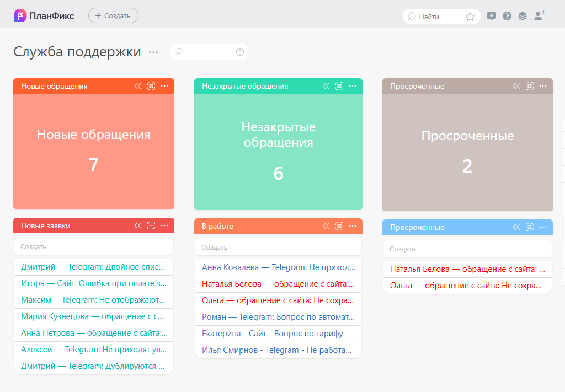Open filter settings icon in planner search
Image resolution: width=565 pixels, height=392 pixels.
pyautogui.click(x=239, y=52)
